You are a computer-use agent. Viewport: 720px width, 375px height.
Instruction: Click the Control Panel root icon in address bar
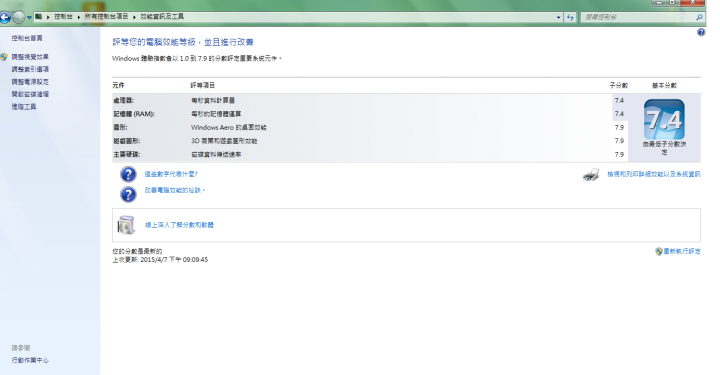(x=39, y=17)
